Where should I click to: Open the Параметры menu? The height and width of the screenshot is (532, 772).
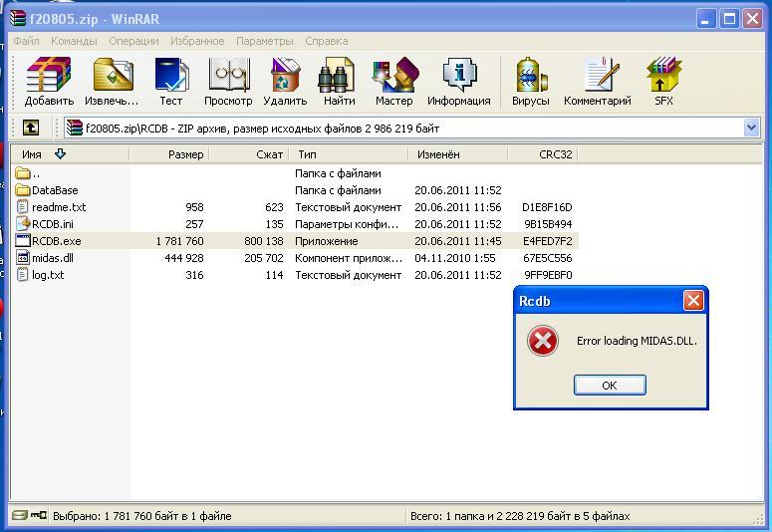pyautogui.click(x=265, y=41)
